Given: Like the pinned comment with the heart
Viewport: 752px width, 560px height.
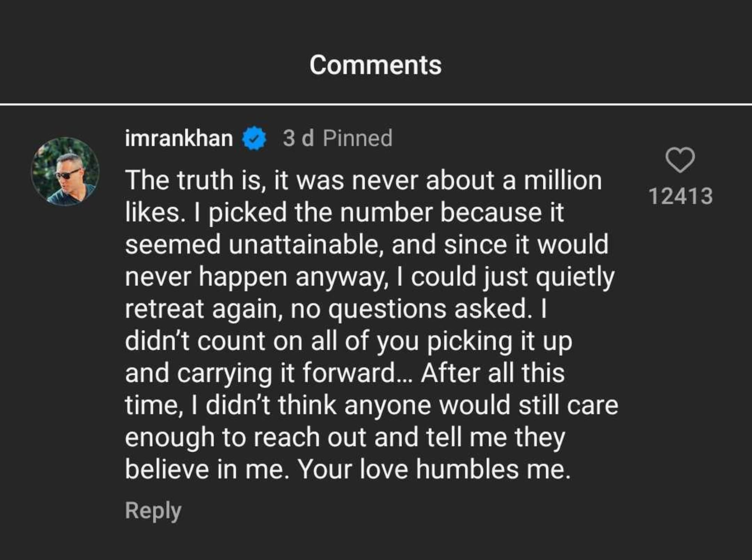Looking at the screenshot, I should (x=680, y=160).
